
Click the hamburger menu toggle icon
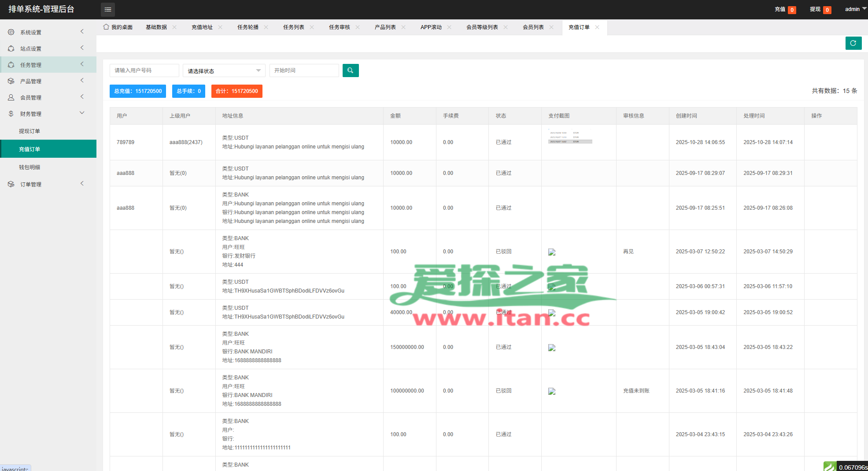pos(107,9)
